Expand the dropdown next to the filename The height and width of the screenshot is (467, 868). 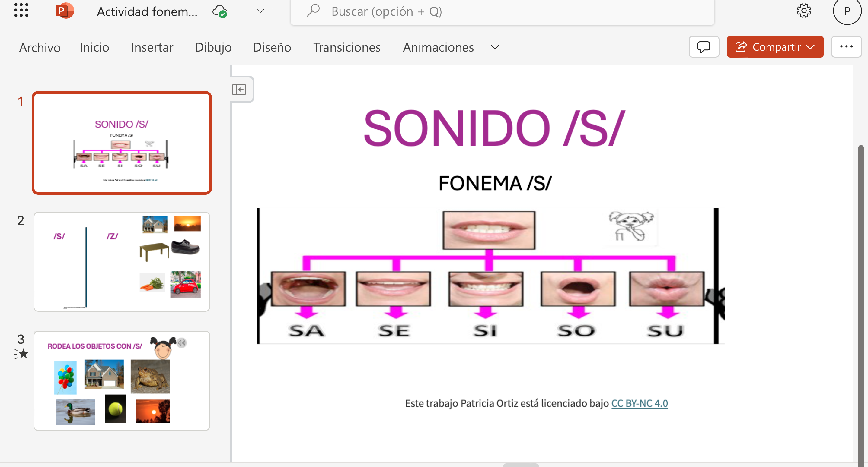(260, 11)
